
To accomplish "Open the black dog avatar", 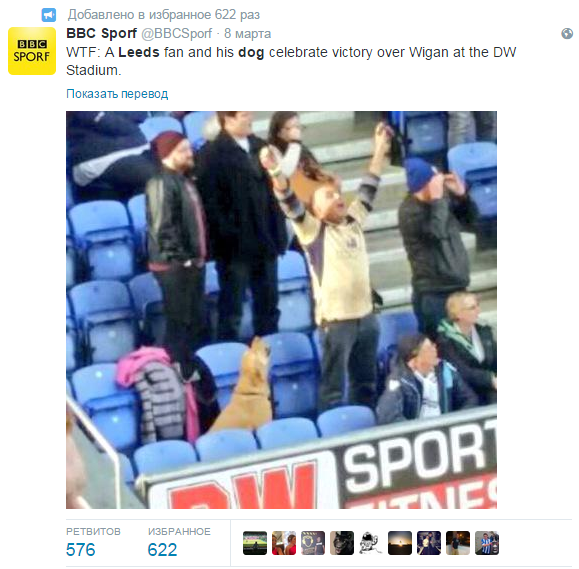I will coord(342,543).
